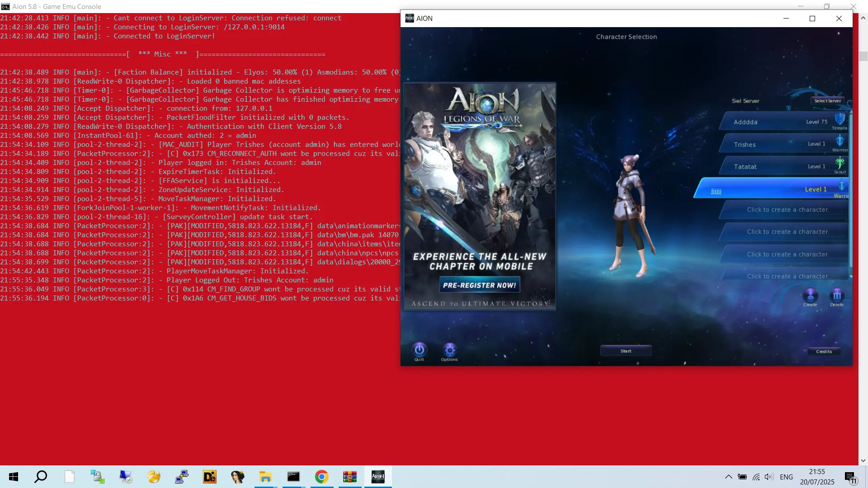Click the network tray icon

coord(756,477)
